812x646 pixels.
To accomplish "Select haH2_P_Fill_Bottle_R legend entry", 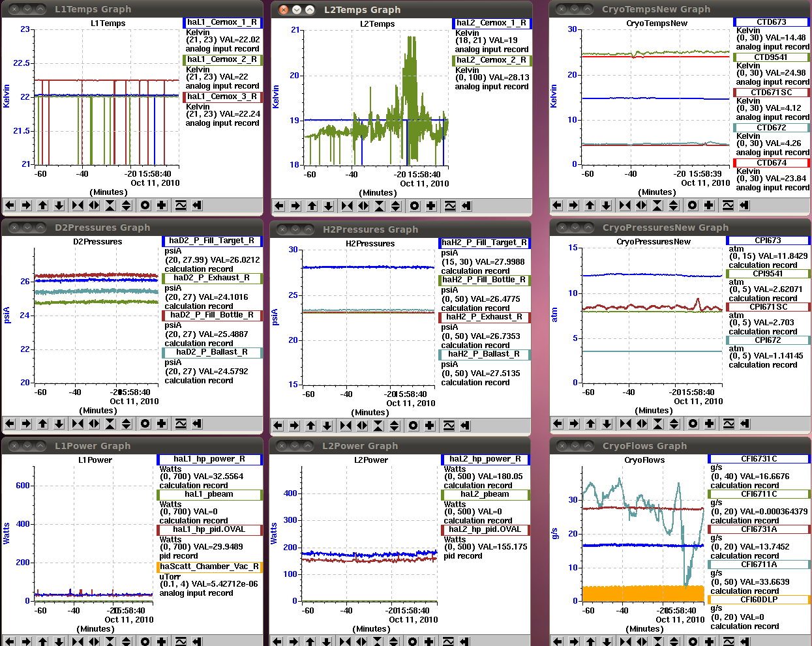I will (x=485, y=280).
